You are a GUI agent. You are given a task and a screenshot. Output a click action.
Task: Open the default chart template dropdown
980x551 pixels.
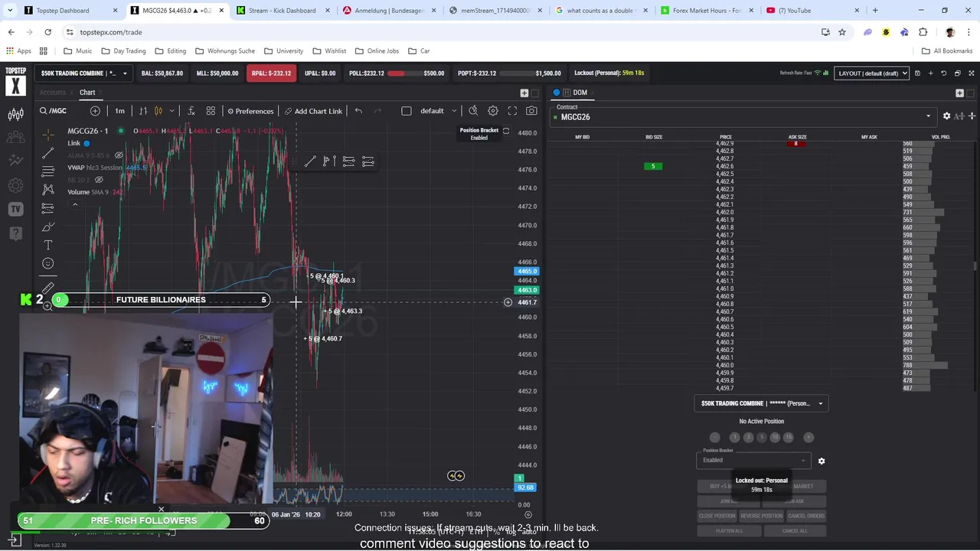click(438, 111)
